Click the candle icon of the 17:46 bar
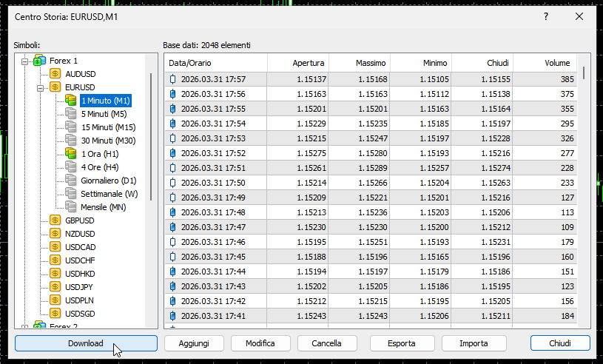This screenshot has width=603, height=364. [172, 242]
